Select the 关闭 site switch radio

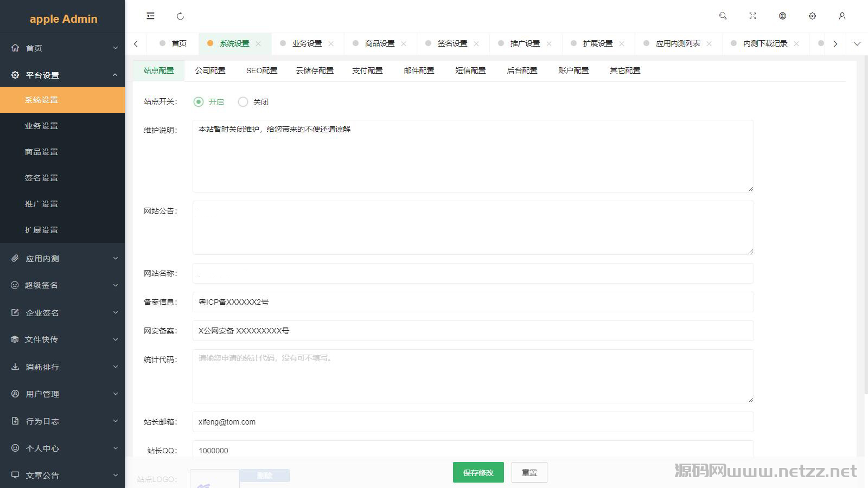coord(243,101)
